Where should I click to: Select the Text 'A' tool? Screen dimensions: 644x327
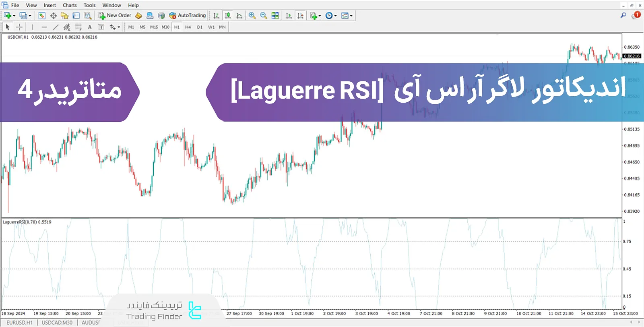(x=90, y=27)
